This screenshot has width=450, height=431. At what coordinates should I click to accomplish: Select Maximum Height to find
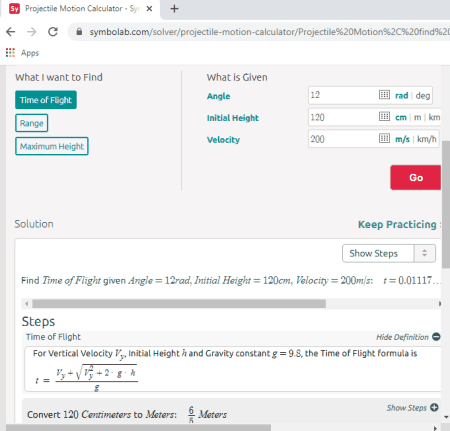[x=52, y=146]
